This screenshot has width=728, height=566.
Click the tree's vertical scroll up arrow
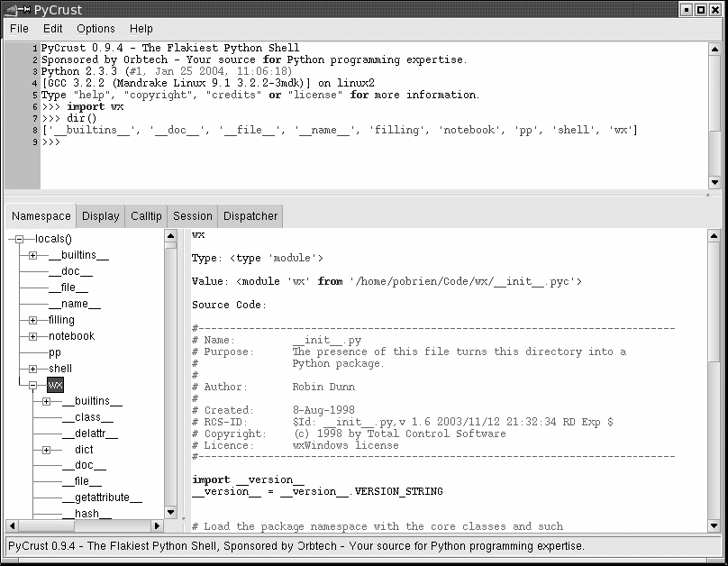pos(171,236)
